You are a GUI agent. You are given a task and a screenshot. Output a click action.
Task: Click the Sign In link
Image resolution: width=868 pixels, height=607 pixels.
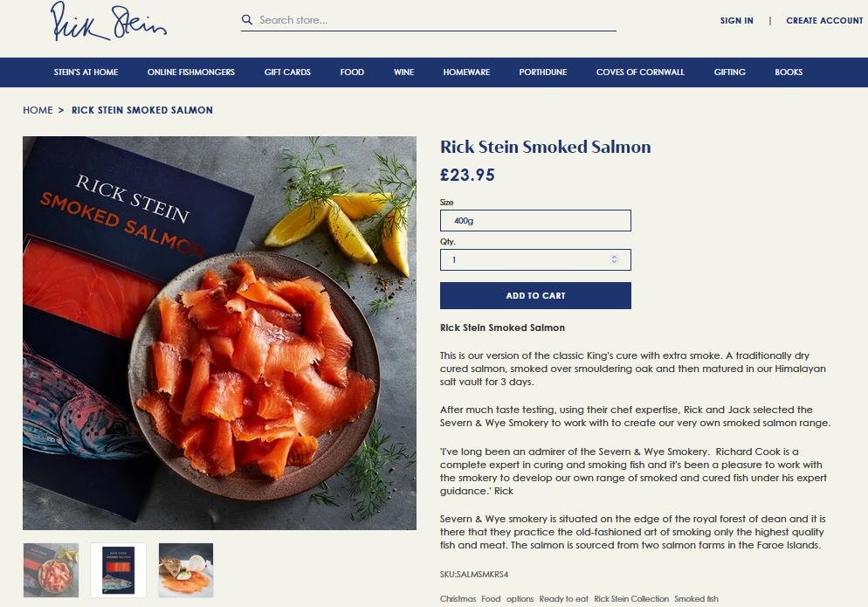click(x=736, y=20)
